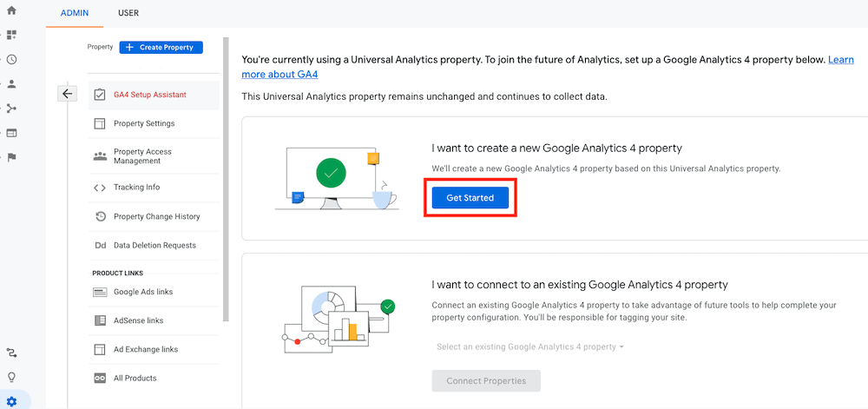Image resolution: width=868 pixels, height=409 pixels.
Task: Click the Google Ads links icon
Action: [x=100, y=292]
